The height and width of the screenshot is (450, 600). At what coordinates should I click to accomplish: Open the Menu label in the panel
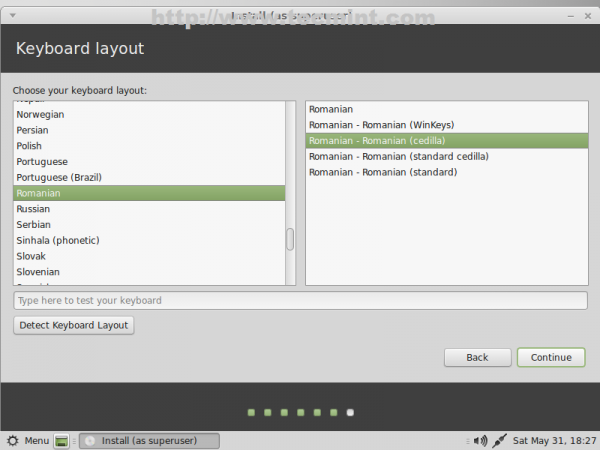37,441
